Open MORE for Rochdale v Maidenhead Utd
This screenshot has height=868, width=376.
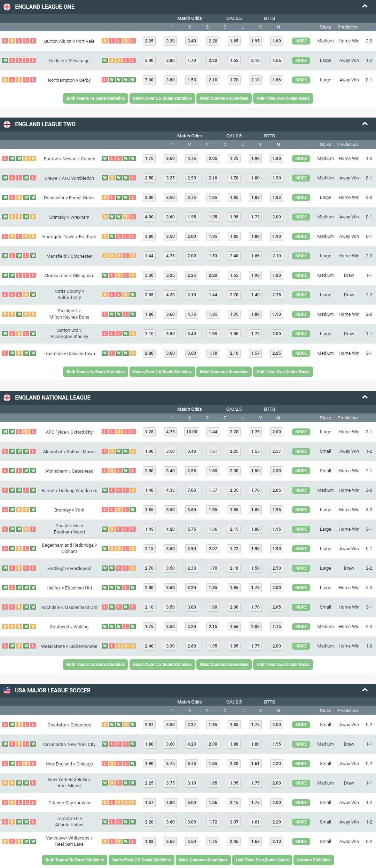301,607
